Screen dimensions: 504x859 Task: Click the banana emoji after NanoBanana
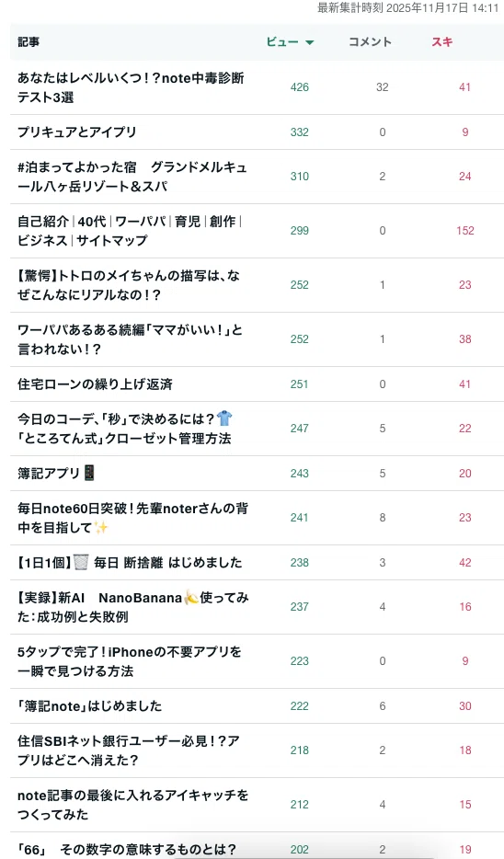(191, 597)
